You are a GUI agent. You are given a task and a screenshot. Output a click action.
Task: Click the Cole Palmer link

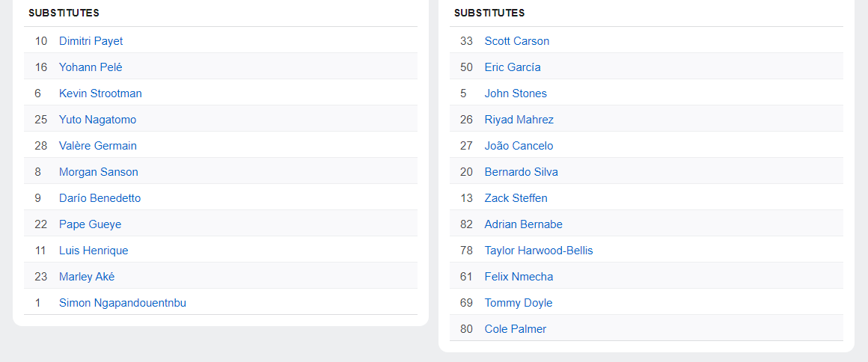click(x=515, y=329)
